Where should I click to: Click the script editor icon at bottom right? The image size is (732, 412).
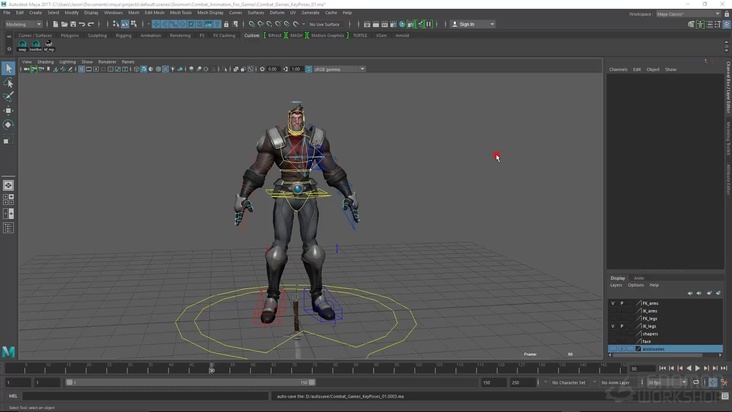point(725,396)
